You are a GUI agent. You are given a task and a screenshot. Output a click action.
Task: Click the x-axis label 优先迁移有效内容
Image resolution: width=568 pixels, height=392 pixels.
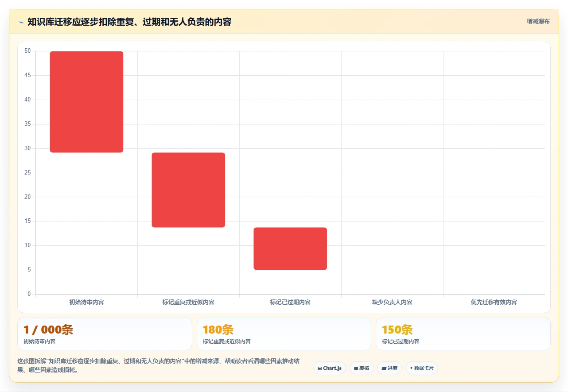click(494, 302)
